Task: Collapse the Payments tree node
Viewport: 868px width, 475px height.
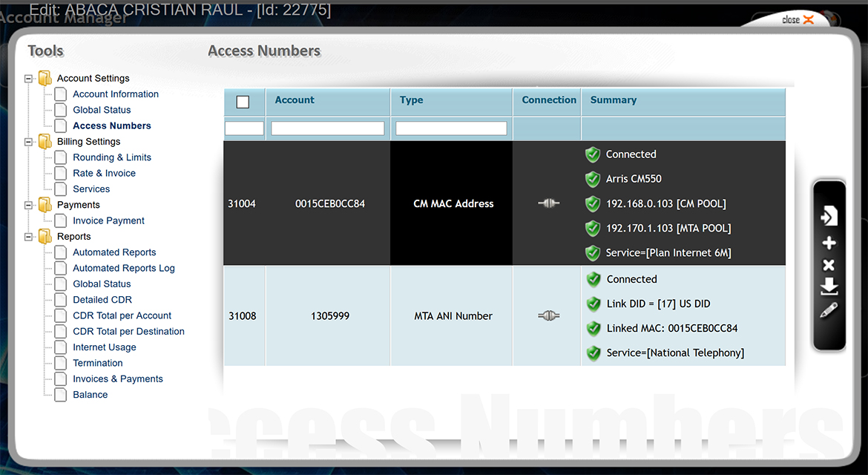Action: tap(29, 205)
